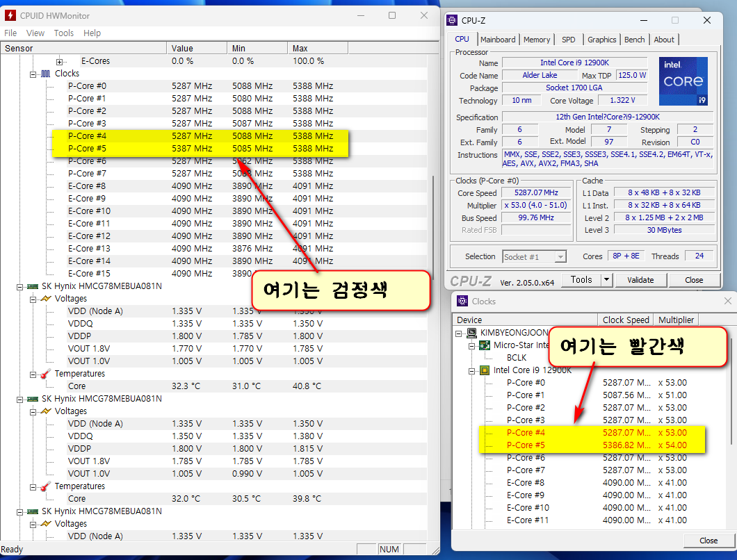Click the Intel Core i9 logo in CPU-Z
Image resolution: width=737 pixels, height=560 pixels.
click(x=683, y=81)
